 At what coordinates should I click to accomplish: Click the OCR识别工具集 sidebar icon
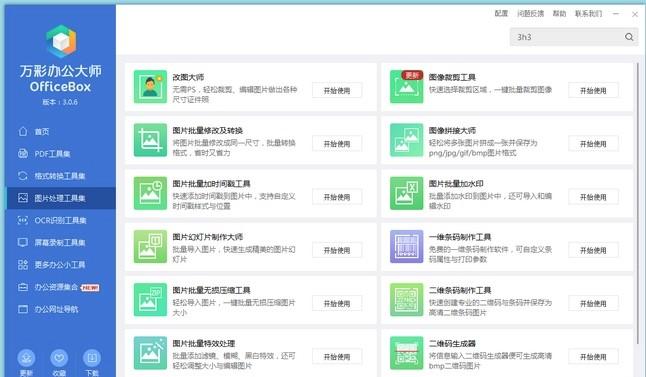click(23, 220)
